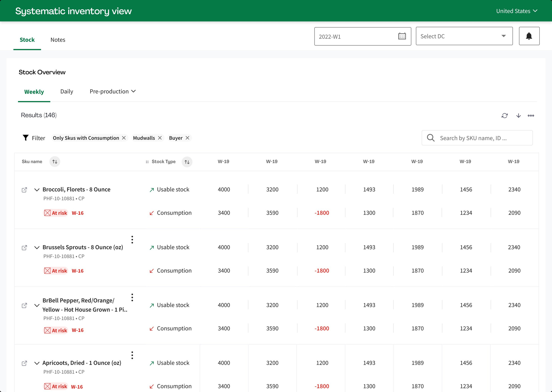
Task: Collapse the BrBell Pepper row
Action: click(x=37, y=306)
